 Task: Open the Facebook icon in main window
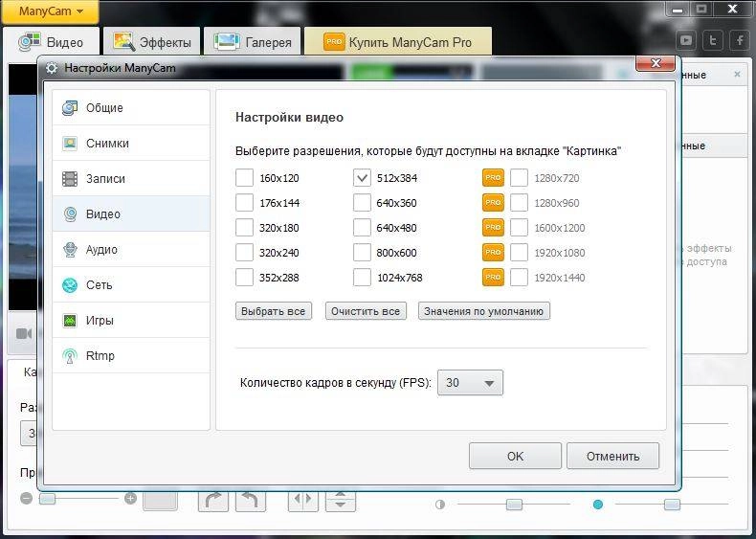coord(740,41)
